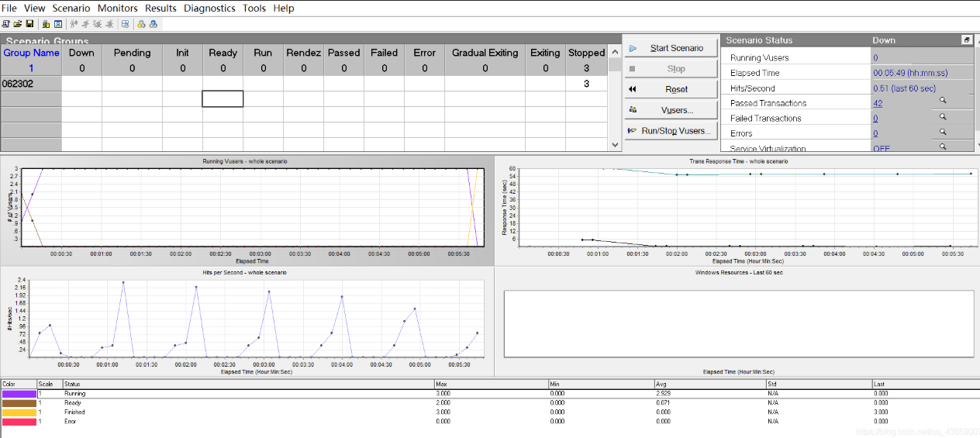Select the Error status row in legend
980x438 pixels.
(x=490, y=422)
